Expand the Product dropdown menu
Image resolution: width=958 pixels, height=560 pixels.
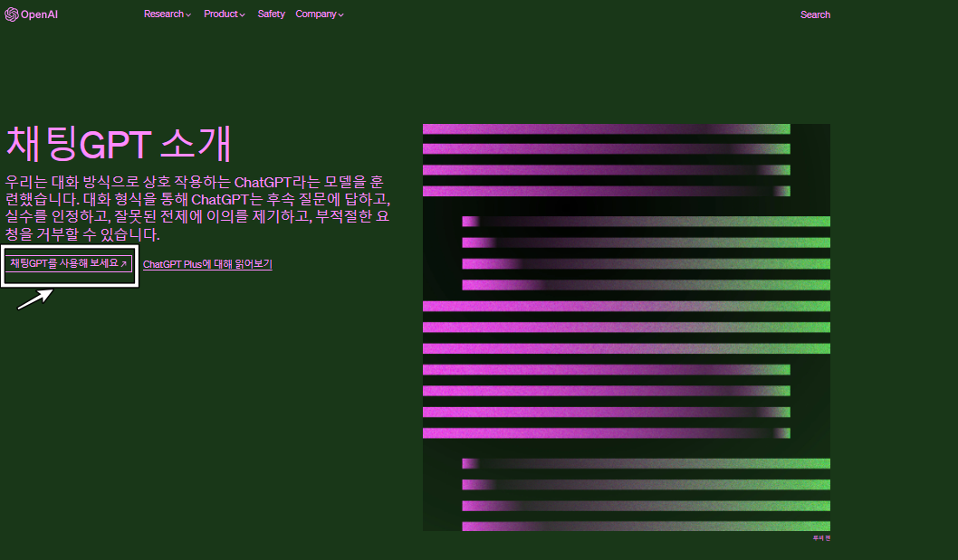point(225,14)
